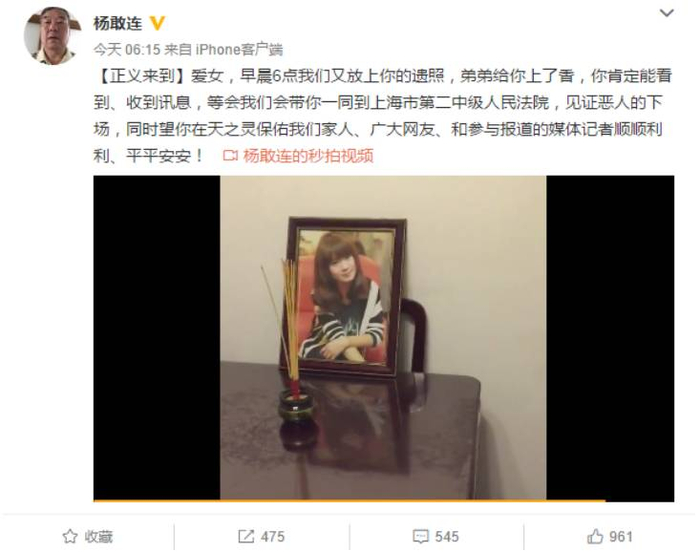Click the iPhone客户端 source link
The height and width of the screenshot is (552, 700).
coord(239,50)
